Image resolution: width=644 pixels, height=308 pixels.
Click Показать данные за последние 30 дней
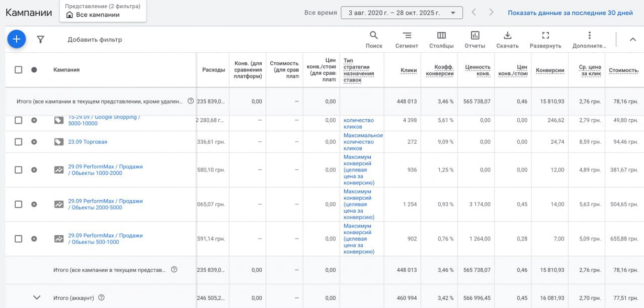(x=570, y=13)
